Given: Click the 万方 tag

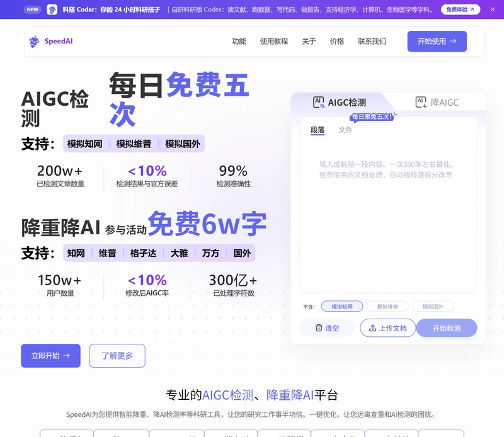Looking at the screenshot, I should (x=210, y=253).
